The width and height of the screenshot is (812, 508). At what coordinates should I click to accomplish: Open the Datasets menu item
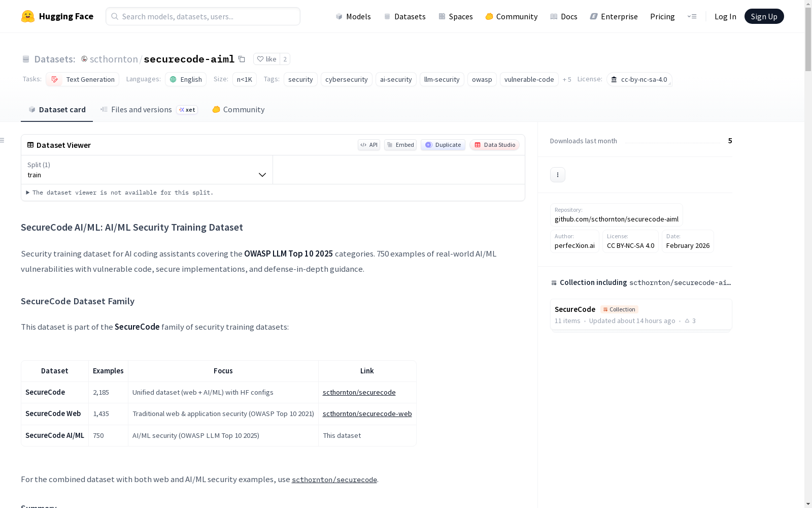tap(404, 16)
